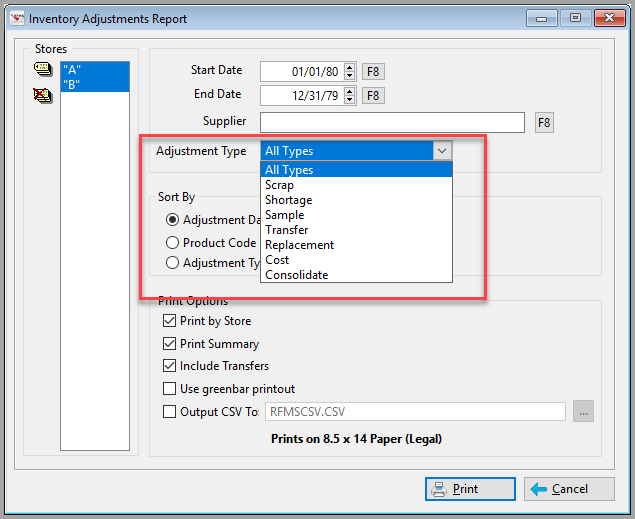This screenshot has height=519, width=635.
Task: Maximize the Inventory Adjustments Report window
Action: click(575, 18)
